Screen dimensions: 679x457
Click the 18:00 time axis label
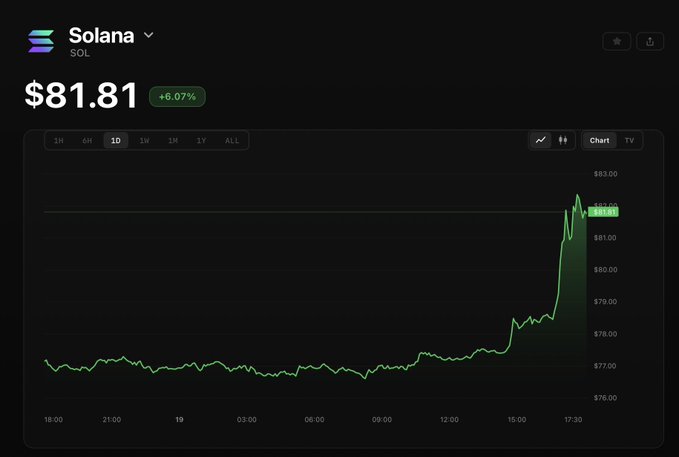(53, 420)
